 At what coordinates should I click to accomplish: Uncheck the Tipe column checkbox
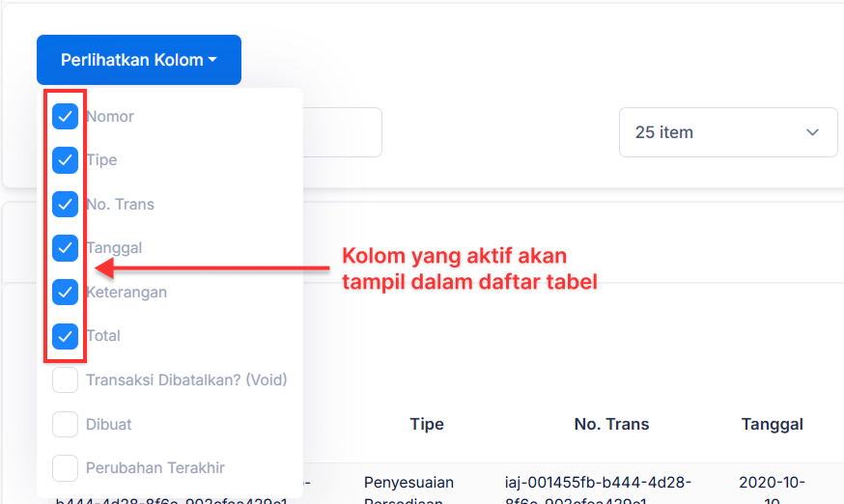tap(65, 160)
